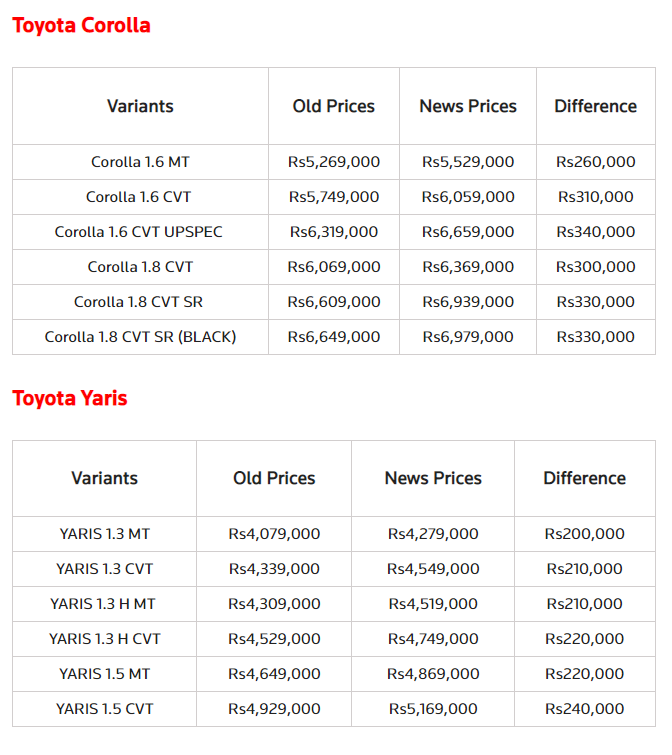
Task: Click the old price Rs5,269,000
Action: [x=334, y=162]
